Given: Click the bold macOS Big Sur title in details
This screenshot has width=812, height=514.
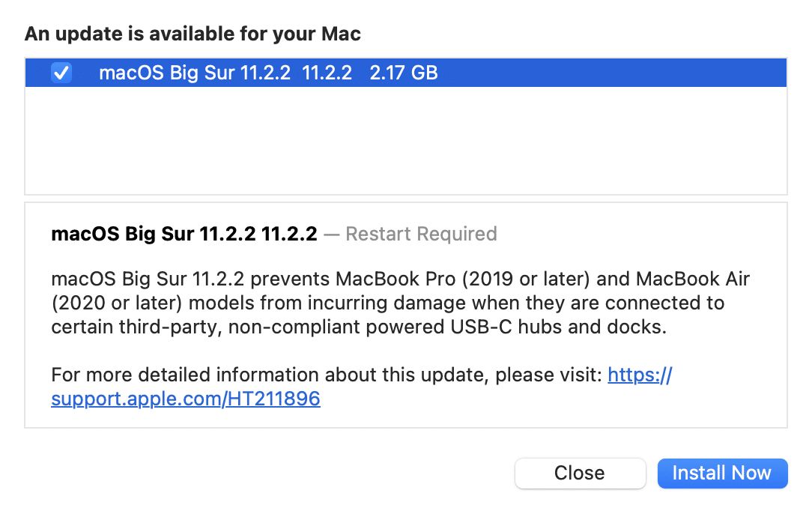Looking at the screenshot, I should click(x=184, y=235).
